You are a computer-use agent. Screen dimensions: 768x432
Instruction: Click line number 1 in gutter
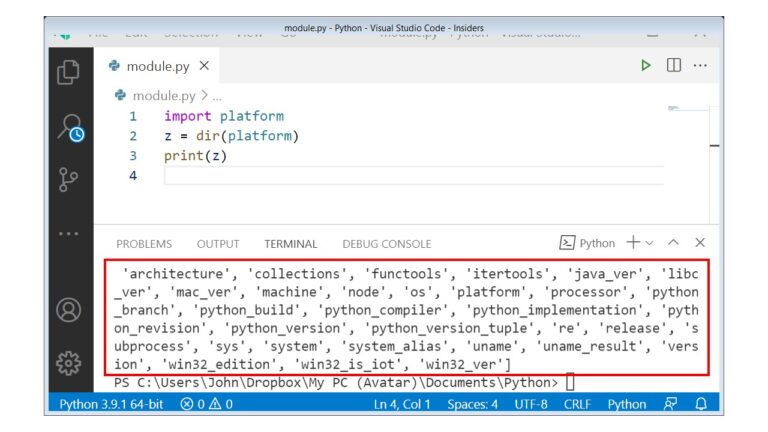pyautogui.click(x=133, y=116)
